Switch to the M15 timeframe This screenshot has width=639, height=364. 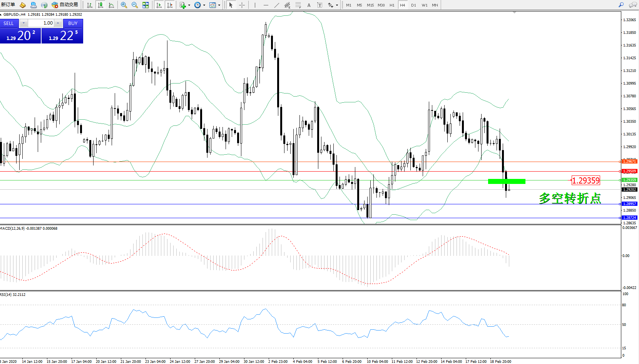point(370,5)
